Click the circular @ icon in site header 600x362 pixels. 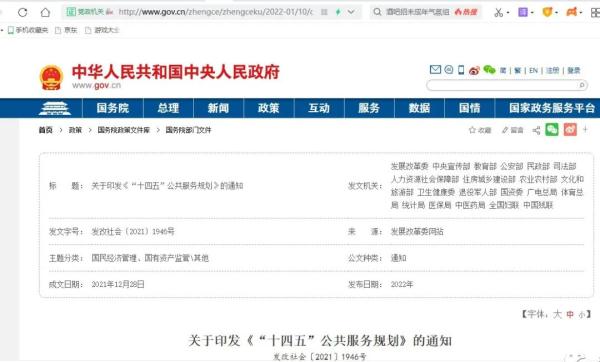tap(449, 70)
